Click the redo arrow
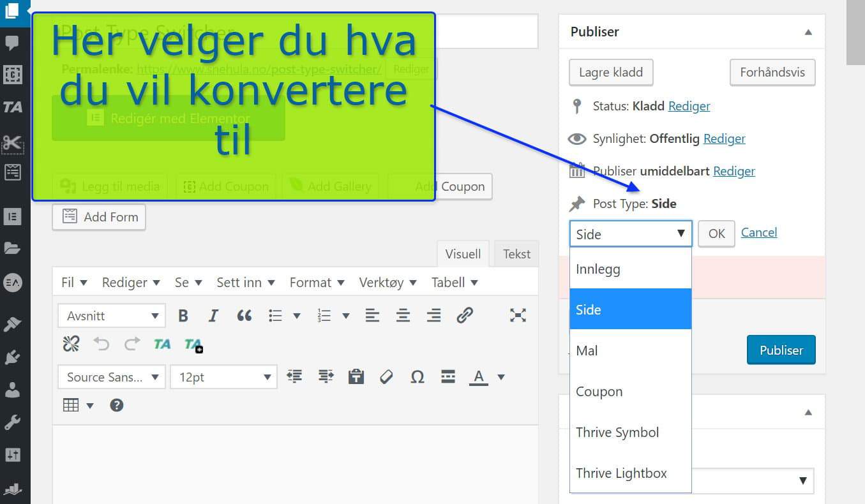This screenshot has height=504, width=865. [132, 345]
